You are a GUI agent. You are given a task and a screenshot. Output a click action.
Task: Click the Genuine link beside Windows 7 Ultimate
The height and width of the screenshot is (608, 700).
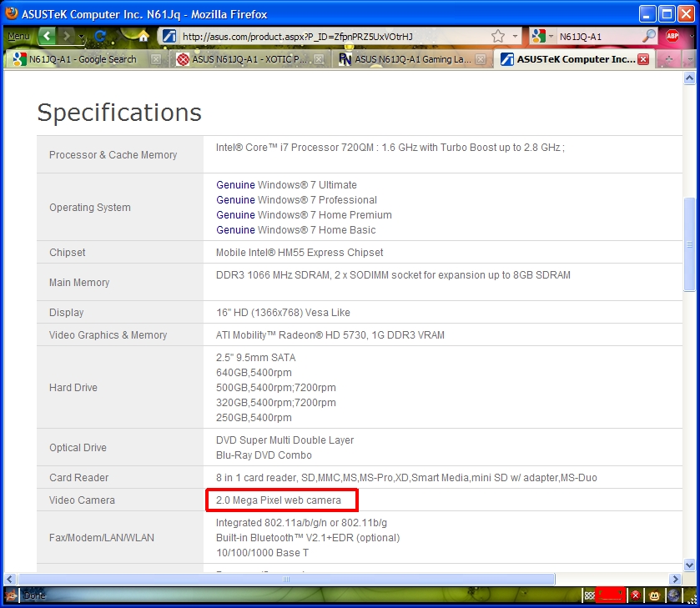[x=235, y=185]
